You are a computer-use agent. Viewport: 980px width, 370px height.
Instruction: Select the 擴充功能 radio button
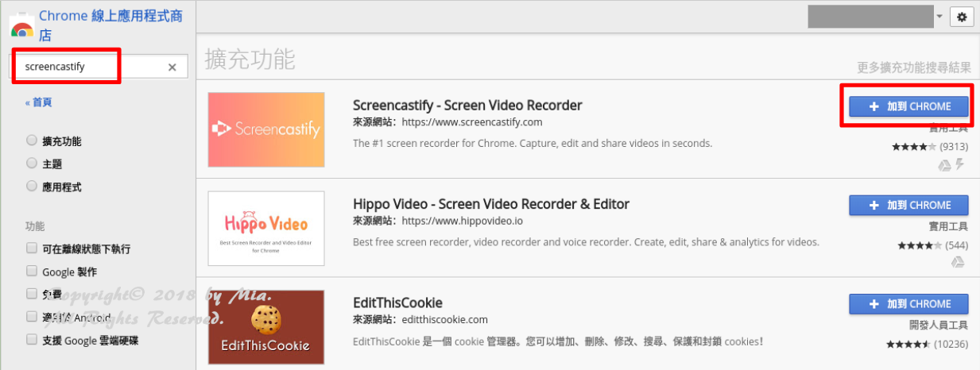(x=32, y=141)
